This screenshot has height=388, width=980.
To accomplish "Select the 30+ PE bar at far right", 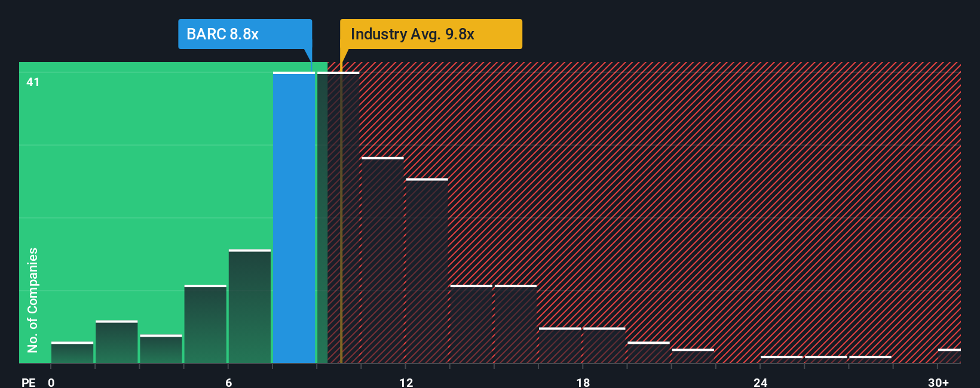I will tap(950, 356).
